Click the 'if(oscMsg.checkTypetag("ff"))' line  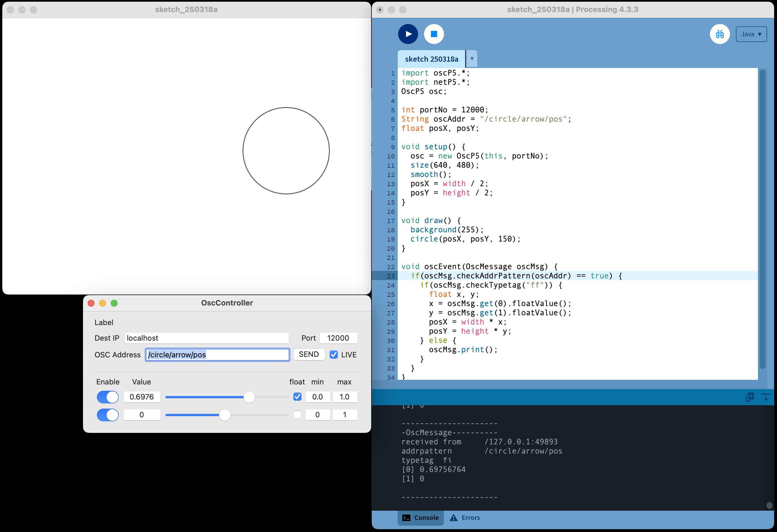pos(491,285)
